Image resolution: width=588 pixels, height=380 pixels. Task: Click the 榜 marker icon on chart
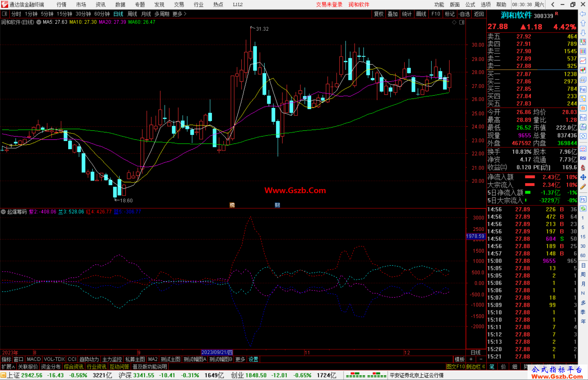tap(232, 205)
